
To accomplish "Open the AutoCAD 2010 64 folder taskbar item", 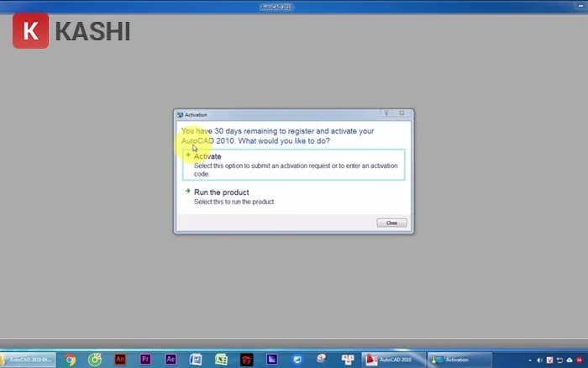I will click(x=28, y=360).
